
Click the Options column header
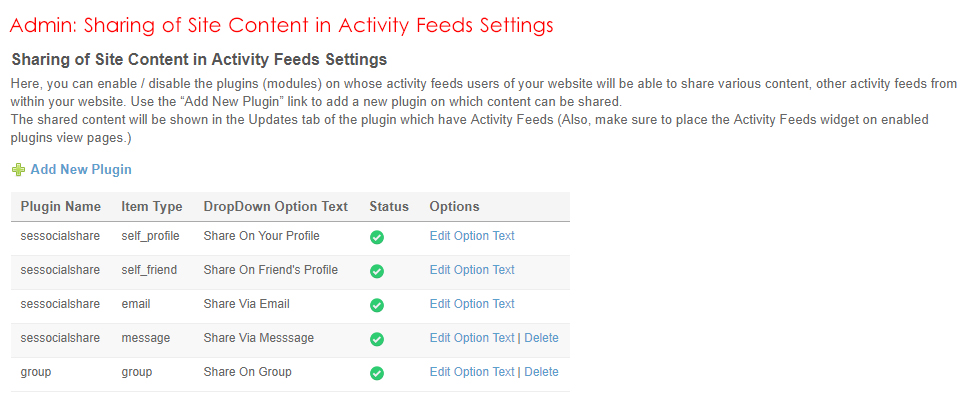point(455,207)
